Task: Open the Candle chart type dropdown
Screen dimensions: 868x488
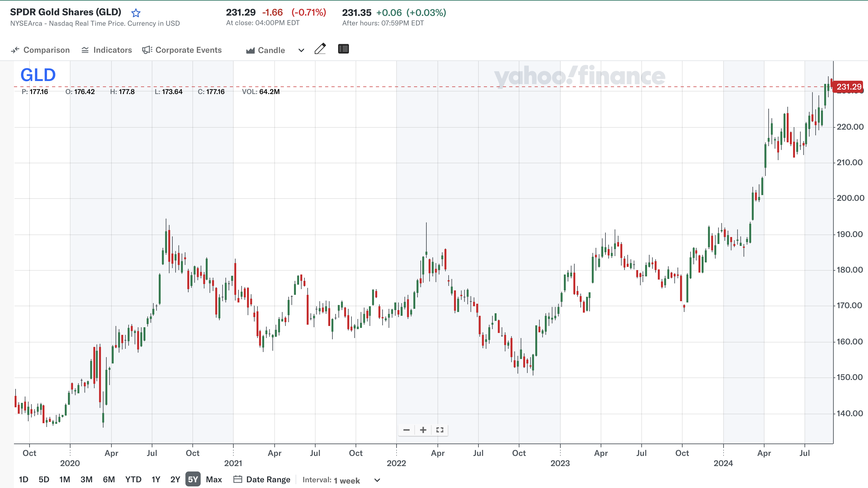Action: coord(270,50)
